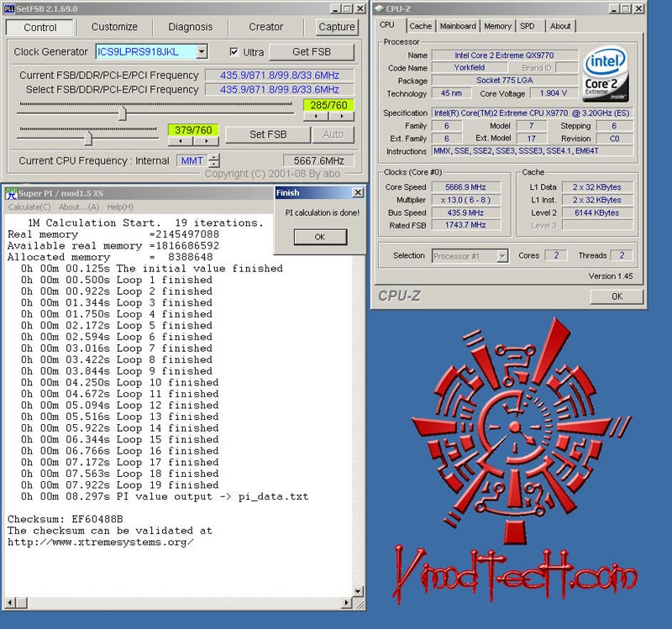This screenshot has width=672, height=629.
Task: Open Super PI Calculate menu
Action: (x=29, y=207)
